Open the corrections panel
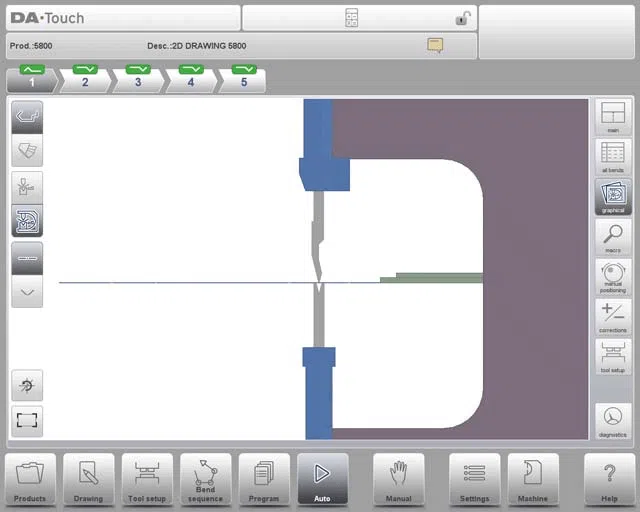The image size is (640, 512). pyautogui.click(x=613, y=317)
